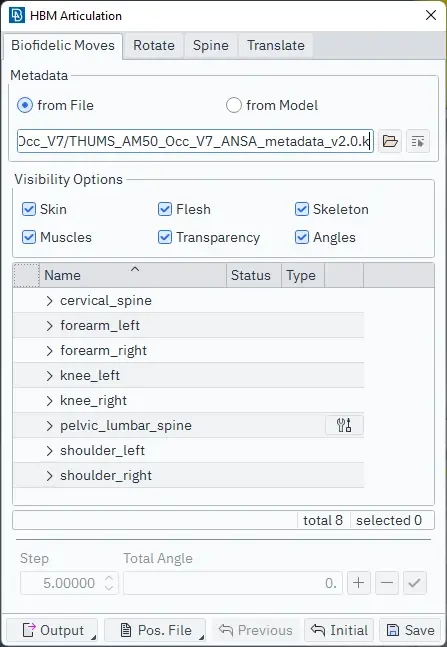The width and height of the screenshot is (447, 647).
Task: Click the list icon beside folder button
Action: [x=418, y=141]
